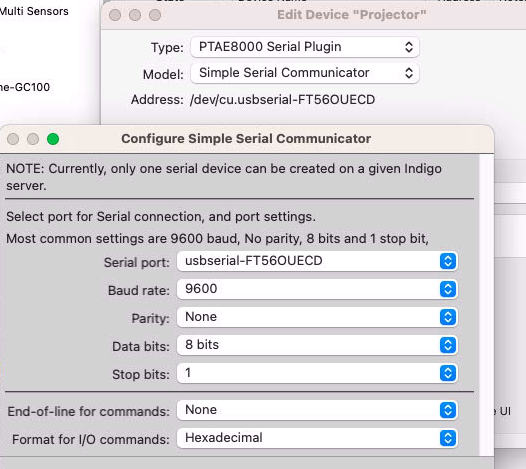Viewport: 526px width, 469px height.
Task: Open the Baud rate dropdown set to 9600
Action: (x=317, y=289)
